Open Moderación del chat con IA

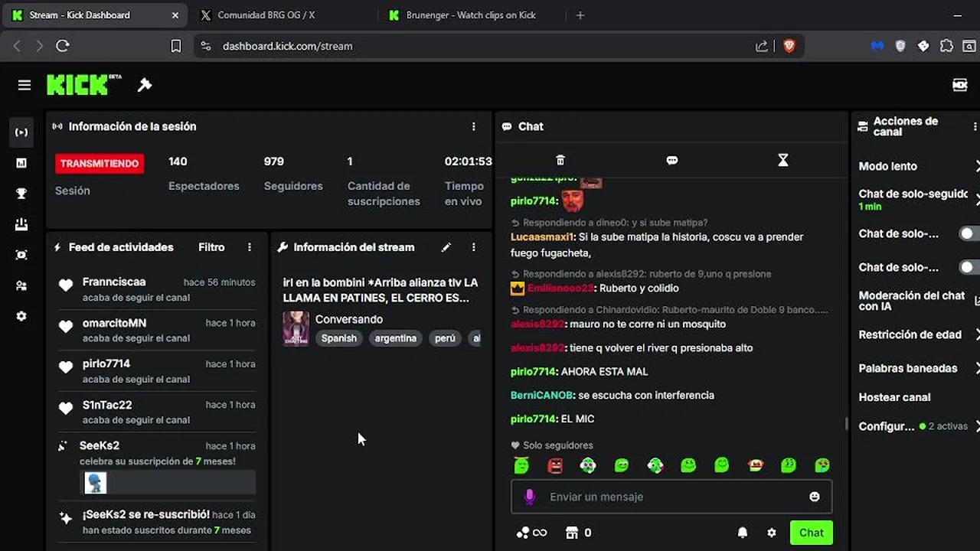click(x=919, y=301)
